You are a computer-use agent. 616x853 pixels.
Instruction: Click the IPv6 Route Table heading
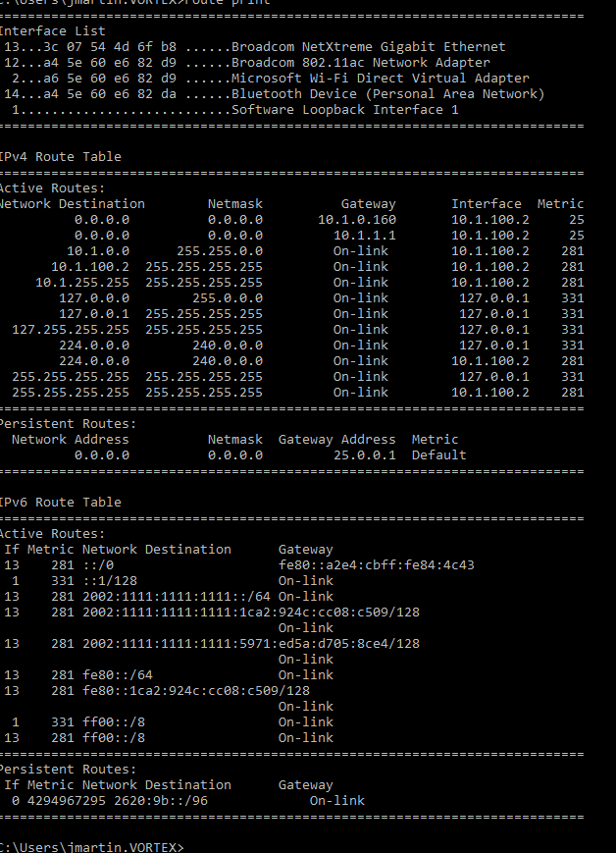[x=59, y=503]
